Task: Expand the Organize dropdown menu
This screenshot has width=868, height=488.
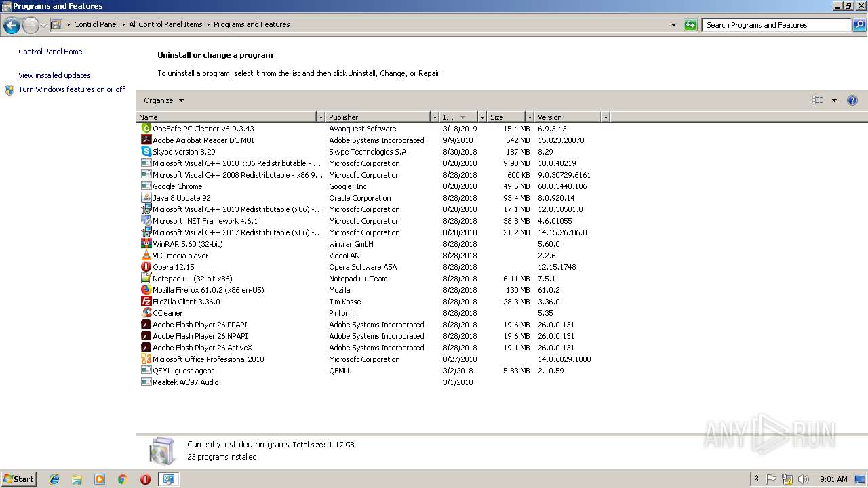Action: 163,100
